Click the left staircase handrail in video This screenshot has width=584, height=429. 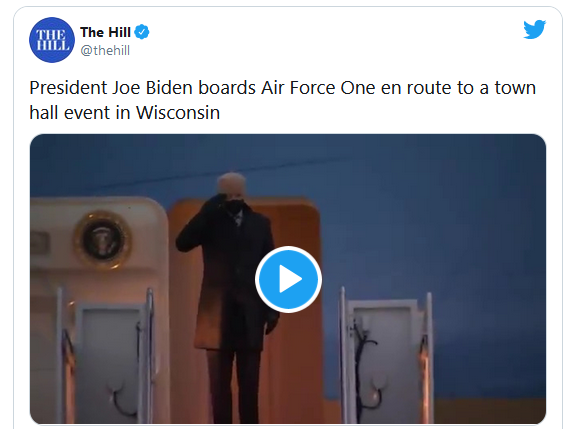[x=106, y=356]
